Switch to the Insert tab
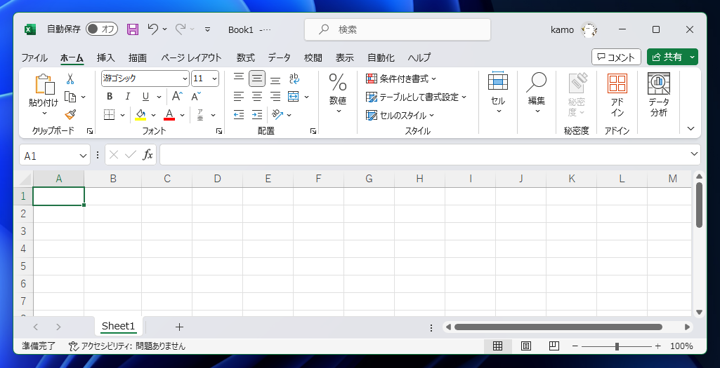 point(106,58)
